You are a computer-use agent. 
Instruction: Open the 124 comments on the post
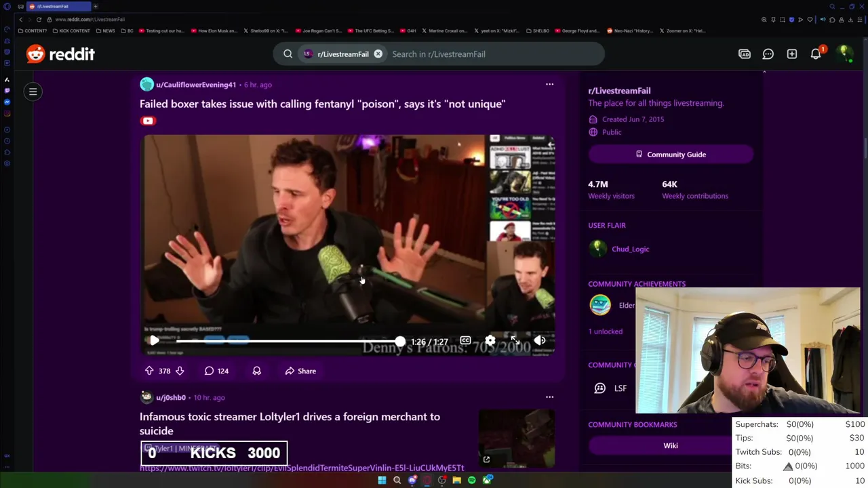click(x=217, y=371)
